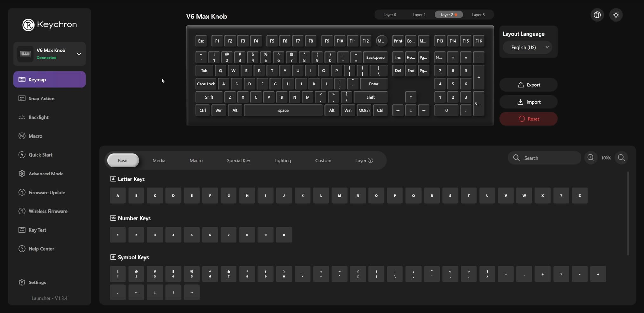The height and width of the screenshot is (313, 644).
Task: Open Advanced Mode in sidebar
Action: click(x=50, y=174)
